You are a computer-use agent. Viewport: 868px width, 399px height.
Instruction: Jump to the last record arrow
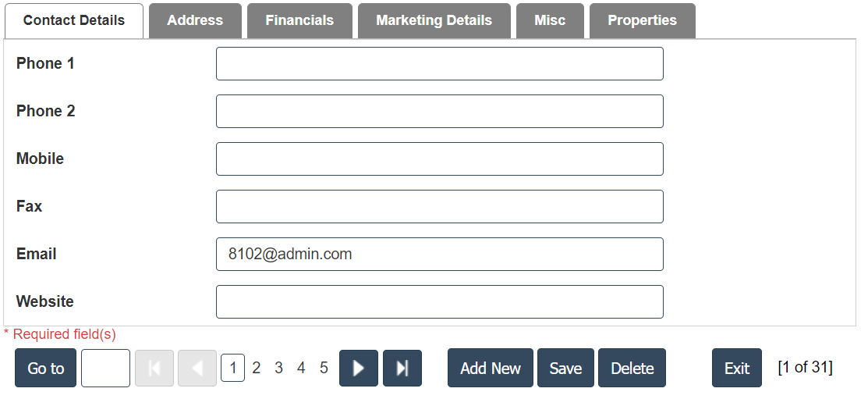(402, 369)
